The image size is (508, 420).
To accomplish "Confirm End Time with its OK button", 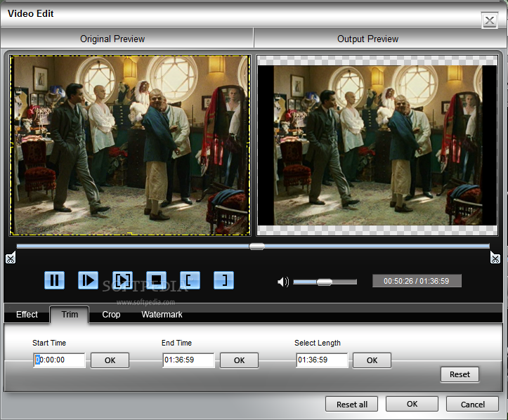I will [x=239, y=360].
